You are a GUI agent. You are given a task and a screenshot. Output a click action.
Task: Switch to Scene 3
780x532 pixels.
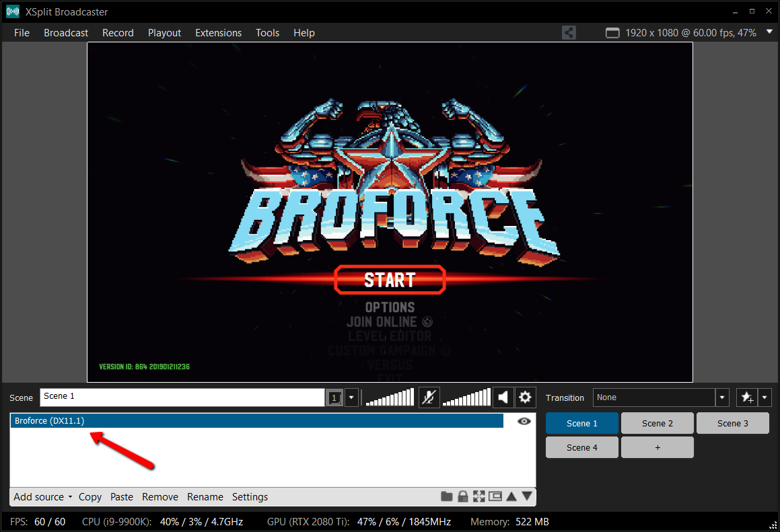tap(733, 423)
